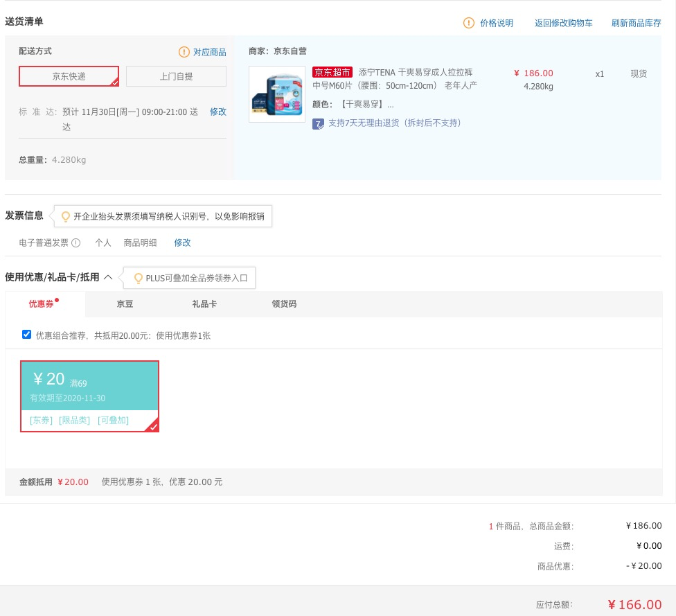The height and width of the screenshot is (616, 676).
Task: Click the 价格说明 warning icon
Action: 469,23
